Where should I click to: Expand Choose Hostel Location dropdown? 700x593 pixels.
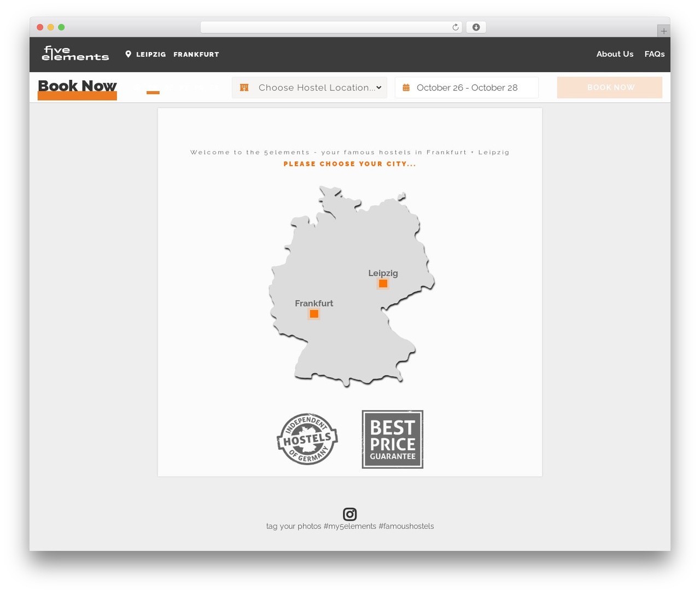click(310, 88)
